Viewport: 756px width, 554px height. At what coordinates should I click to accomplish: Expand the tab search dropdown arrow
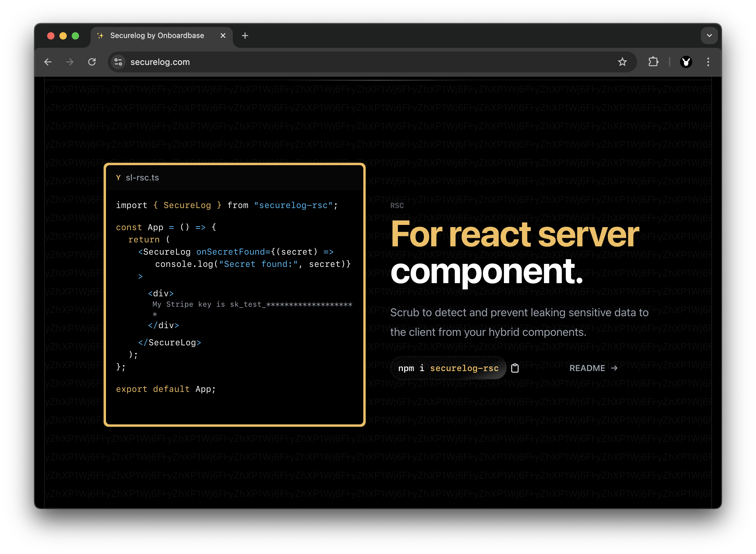pos(709,36)
